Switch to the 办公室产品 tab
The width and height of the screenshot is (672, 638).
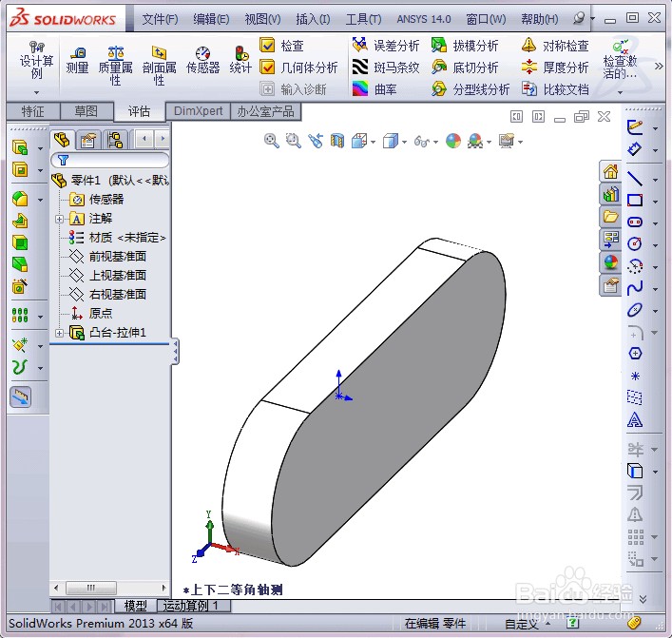coord(266,111)
